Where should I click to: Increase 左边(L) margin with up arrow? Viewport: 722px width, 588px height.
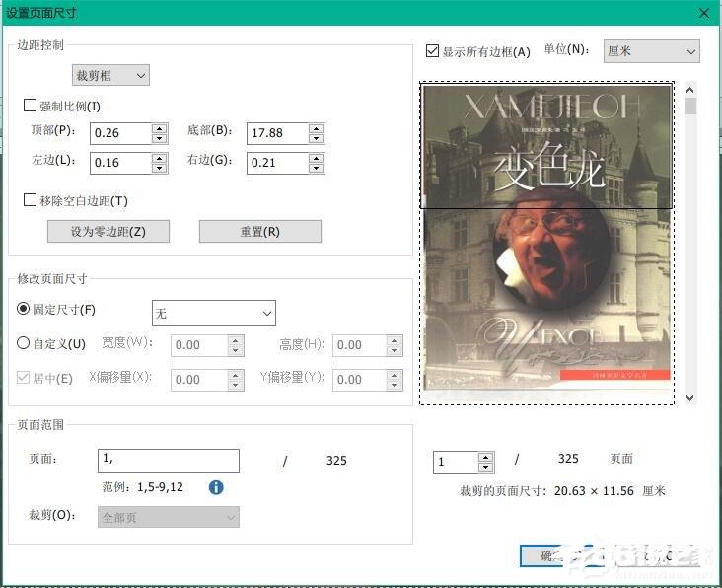(x=160, y=158)
